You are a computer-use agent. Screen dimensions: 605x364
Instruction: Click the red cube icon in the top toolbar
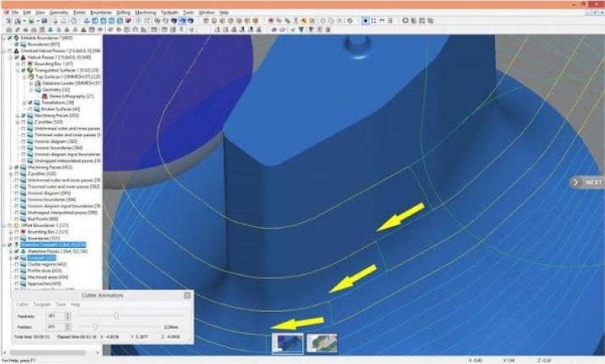[x=128, y=21]
